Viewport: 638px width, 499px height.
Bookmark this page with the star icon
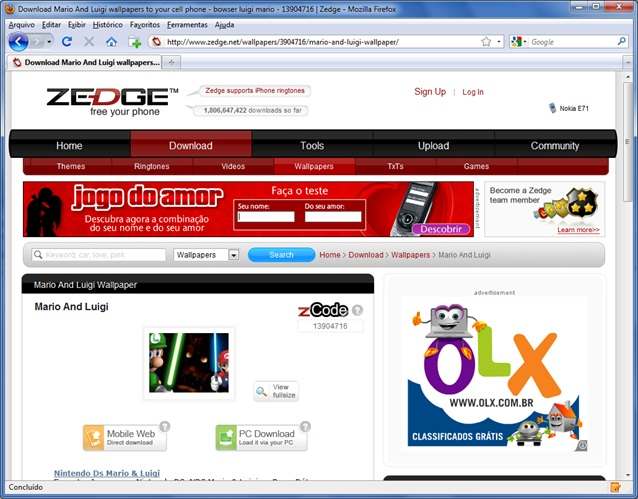tap(486, 42)
